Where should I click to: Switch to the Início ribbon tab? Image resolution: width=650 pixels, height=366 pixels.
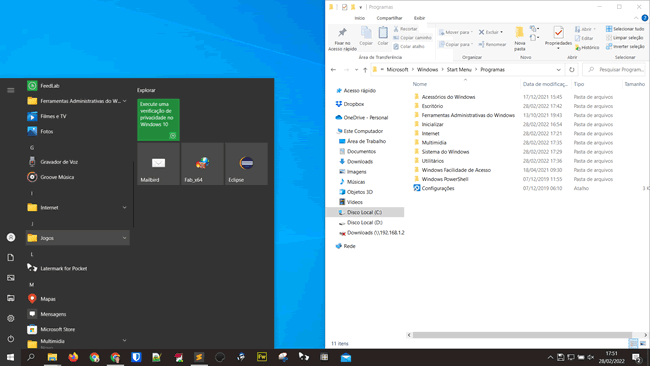click(x=359, y=18)
